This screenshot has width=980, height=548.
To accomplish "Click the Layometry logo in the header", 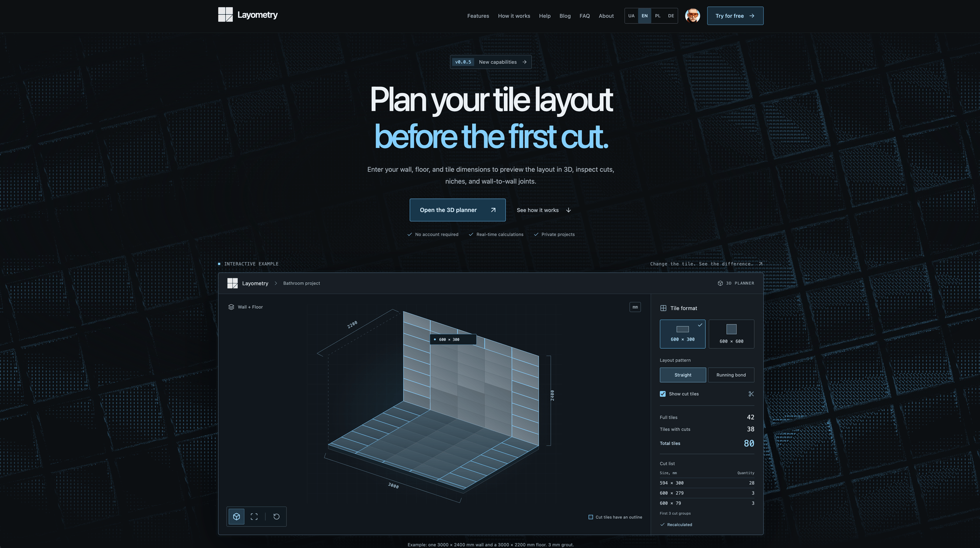I will (x=248, y=15).
